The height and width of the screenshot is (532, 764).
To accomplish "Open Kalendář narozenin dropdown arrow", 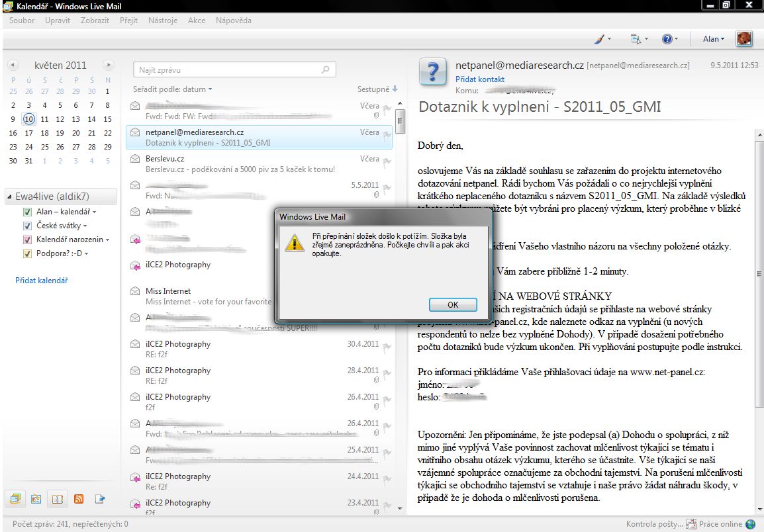I will click(x=108, y=240).
